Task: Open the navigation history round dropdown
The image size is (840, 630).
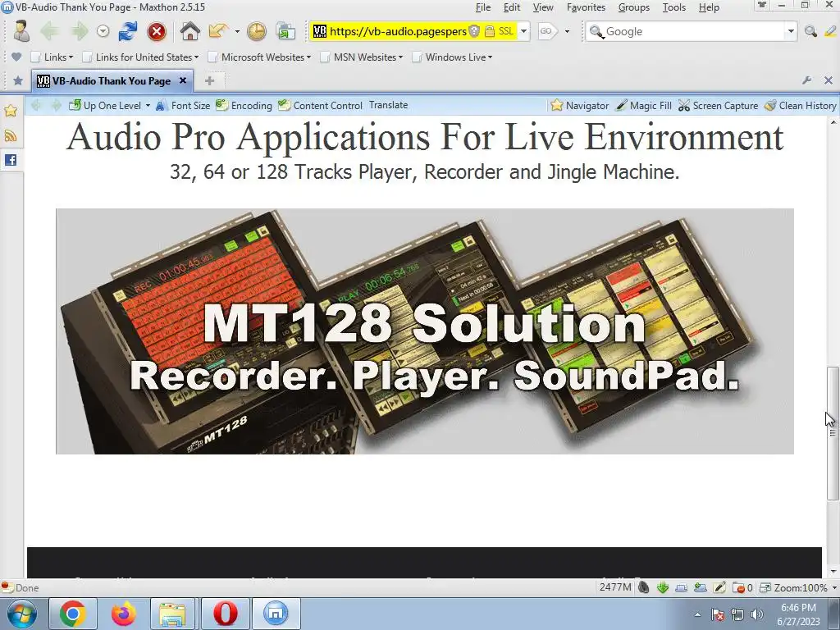Action: (103, 32)
